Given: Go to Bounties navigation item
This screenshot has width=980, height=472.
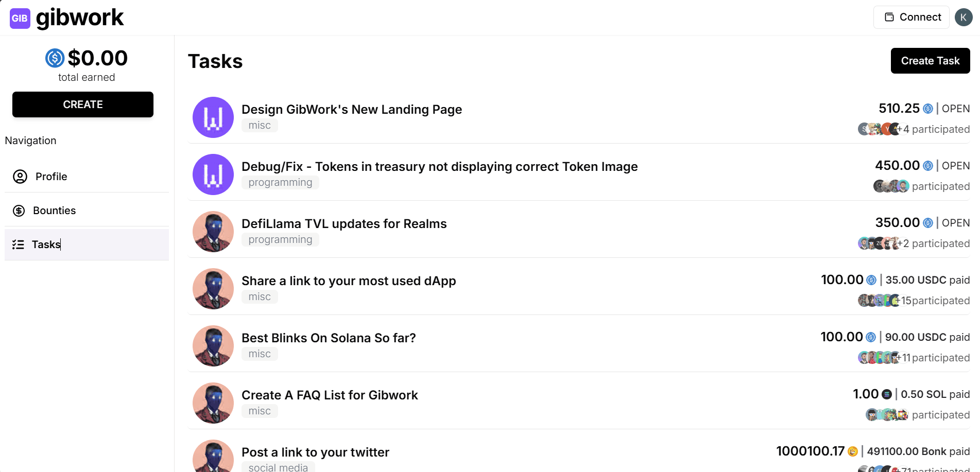Looking at the screenshot, I should pyautogui.click(x=87, y=211).
